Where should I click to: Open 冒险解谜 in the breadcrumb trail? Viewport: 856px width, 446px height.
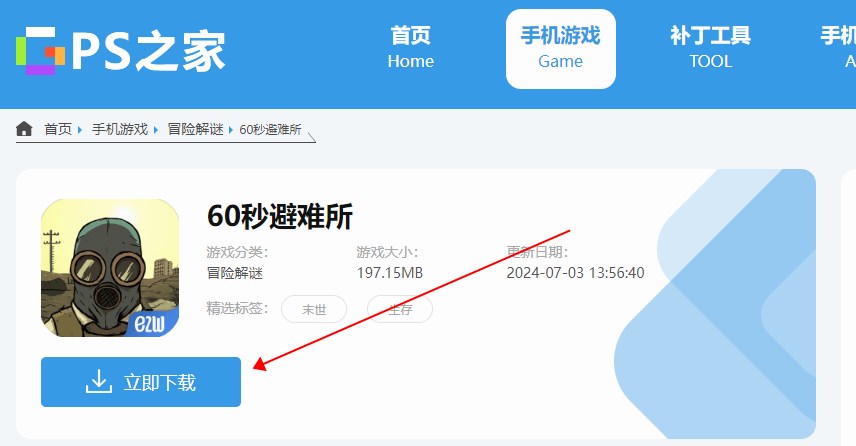click(195, 130)
